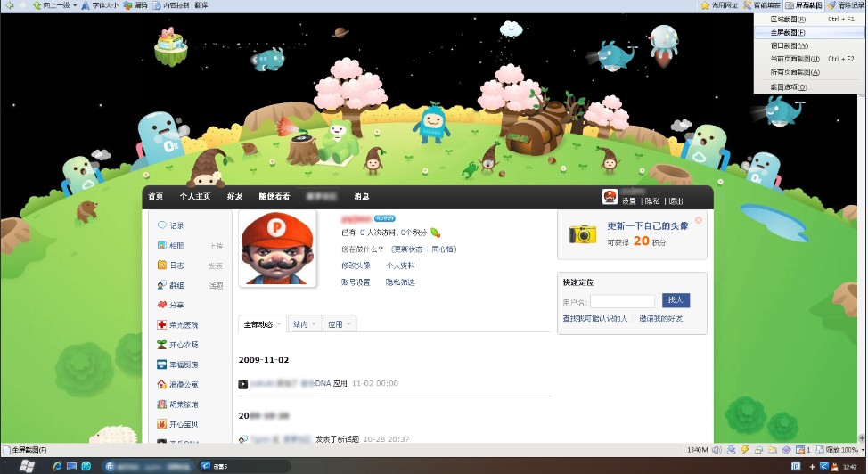Open 截图选项(O) screenshot options
The image size is (868, 474).
pyautogui.click(x=809, y=87)
